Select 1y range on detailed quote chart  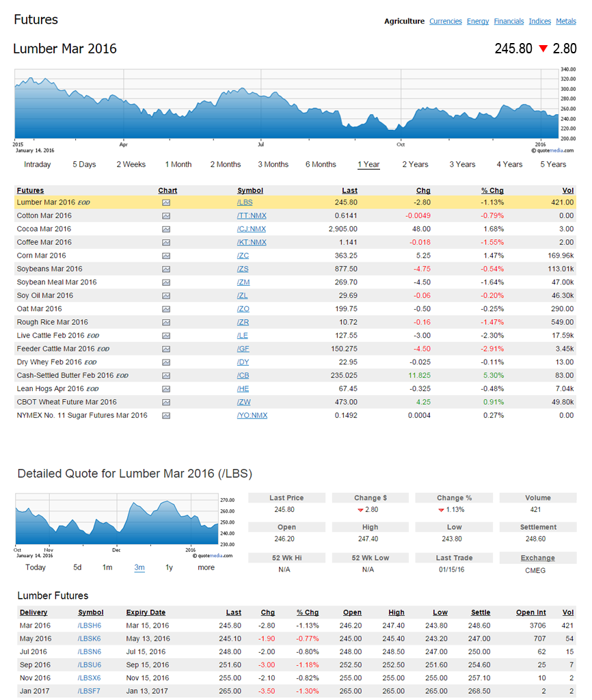(x=169, y=567)
